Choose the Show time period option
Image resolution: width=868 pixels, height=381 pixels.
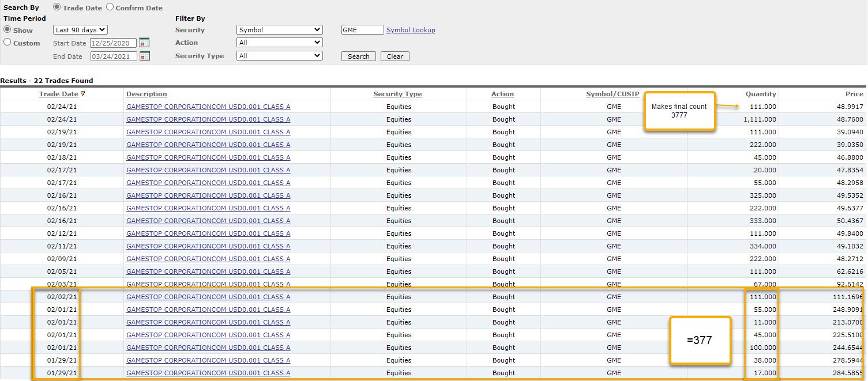[x=7, y=29]
